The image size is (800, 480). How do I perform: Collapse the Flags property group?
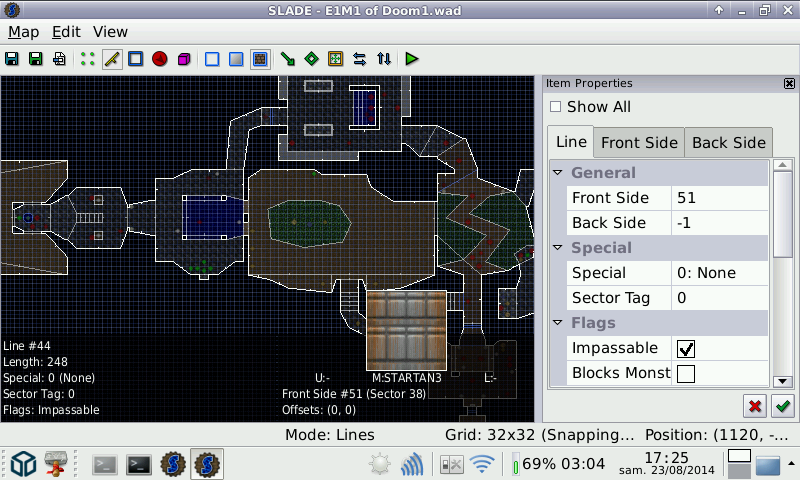(558, 323)
